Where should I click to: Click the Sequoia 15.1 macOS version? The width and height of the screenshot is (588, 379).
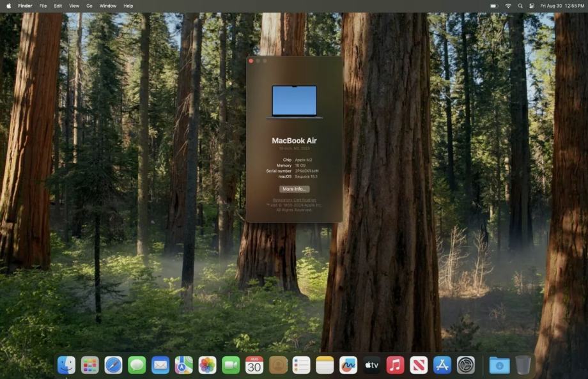[x=306, y=176]
